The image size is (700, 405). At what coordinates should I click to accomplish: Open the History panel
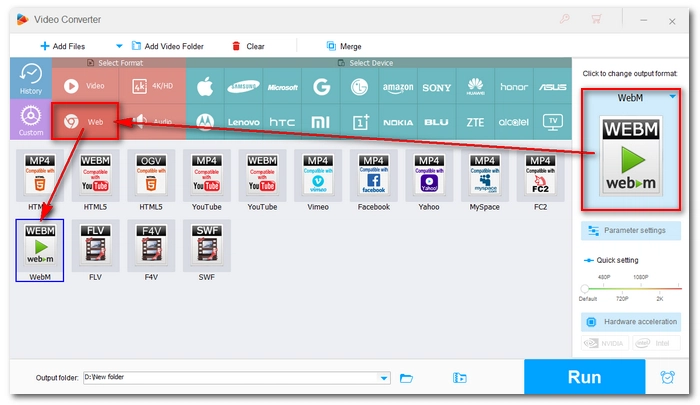point(31,78)
